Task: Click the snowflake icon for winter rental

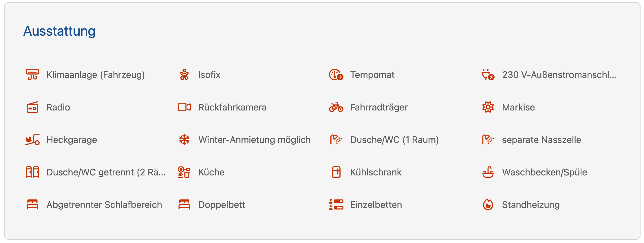Action: [184, 140]
